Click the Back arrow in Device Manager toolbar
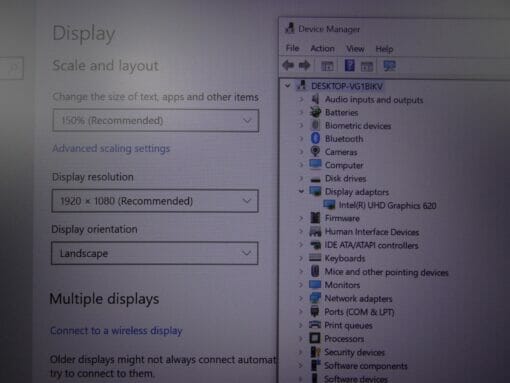Screen dimensions: 510x383 (x=288, y=65)
